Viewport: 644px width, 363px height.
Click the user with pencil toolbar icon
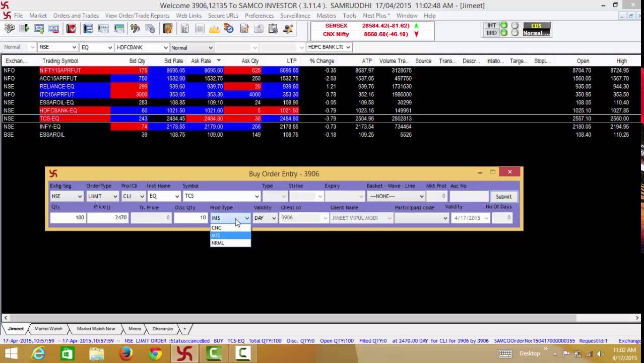[x=288, y=29]
